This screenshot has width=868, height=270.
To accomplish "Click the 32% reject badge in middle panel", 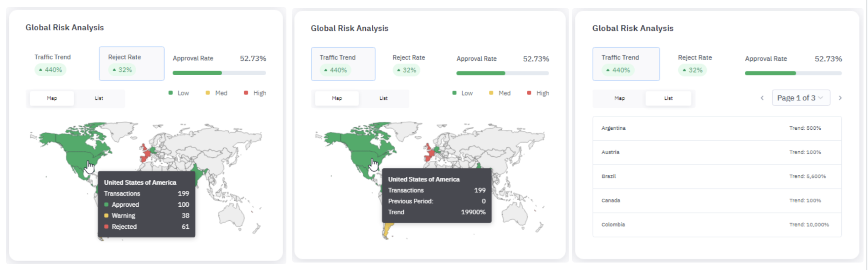I will pyautogui.click(x=406, y=71).
